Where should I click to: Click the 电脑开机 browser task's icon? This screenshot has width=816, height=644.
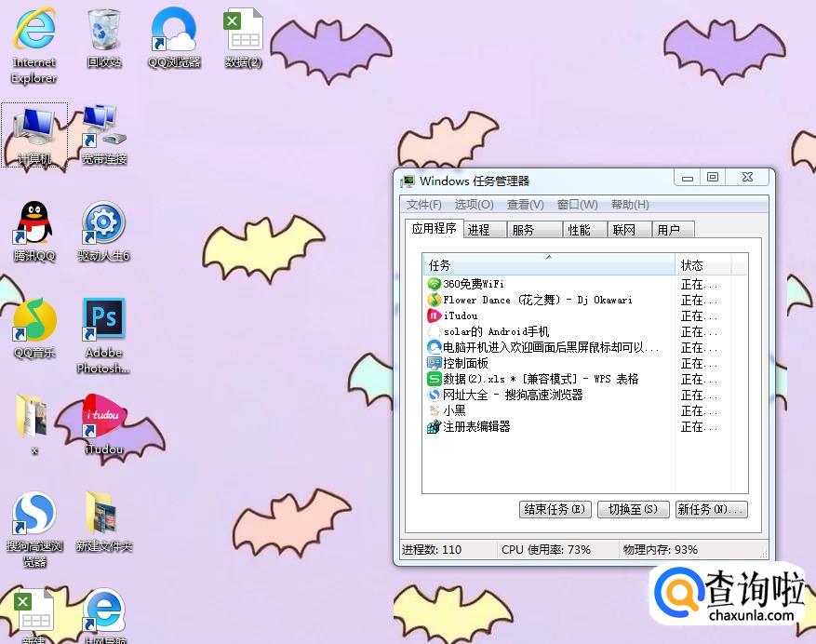click(434, 347)
